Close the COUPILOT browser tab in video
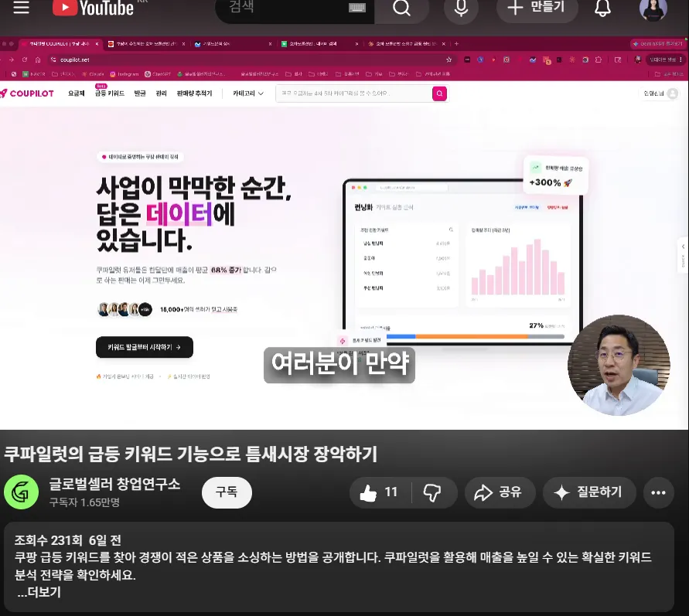 pyautogui.click(x=97, y=44)
